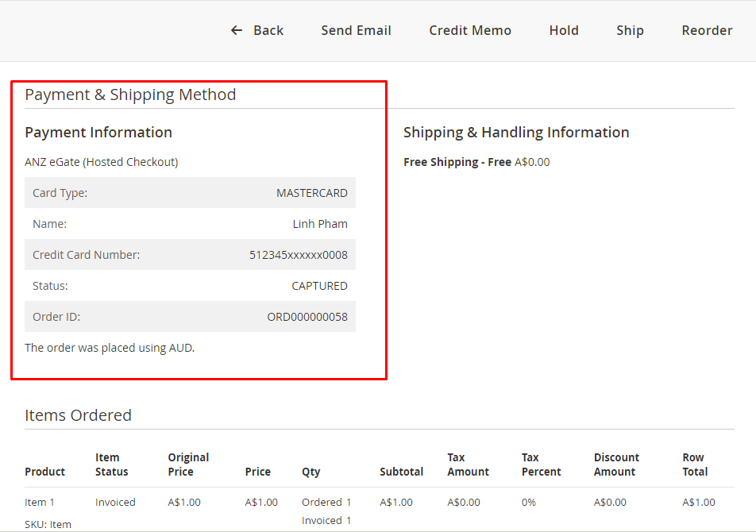Click the Payment Information heading
The image size is (756, 532).
tap(98, 133)
